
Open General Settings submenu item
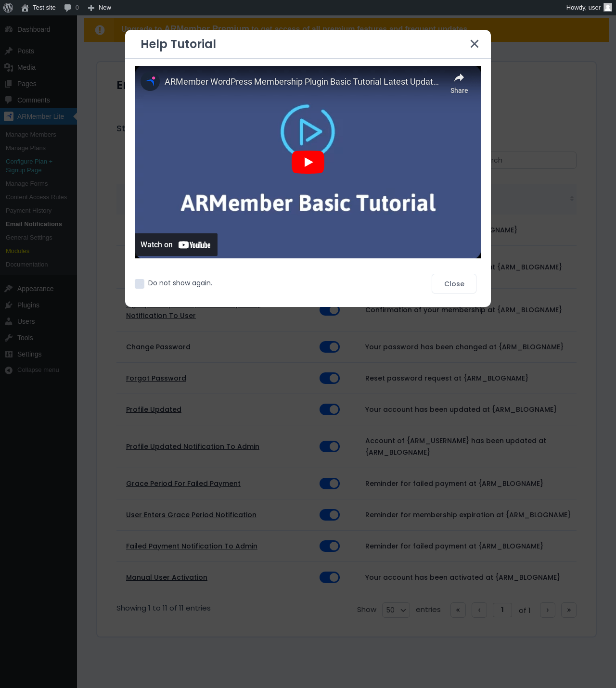pos(29,238)
